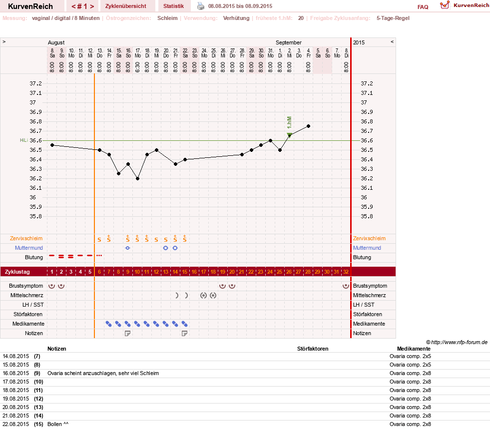The image size is (490, 448).
Task: Click the spotting dots on cycle day 6
Action: [99, 256]
